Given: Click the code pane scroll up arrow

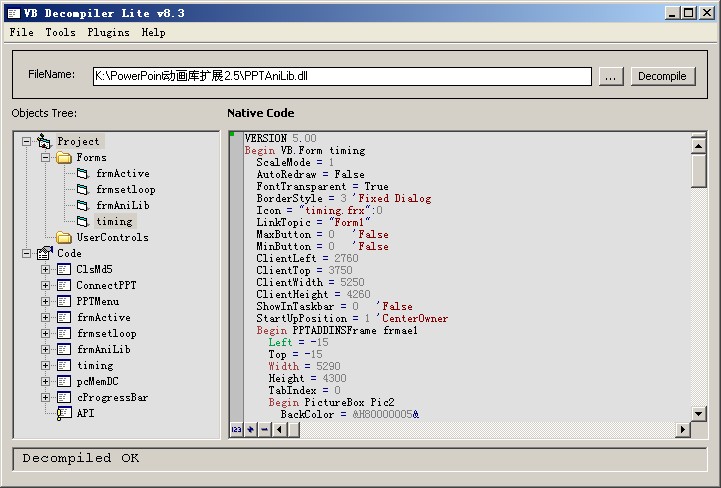Looking at the screenshot, I should coord(698,146).
